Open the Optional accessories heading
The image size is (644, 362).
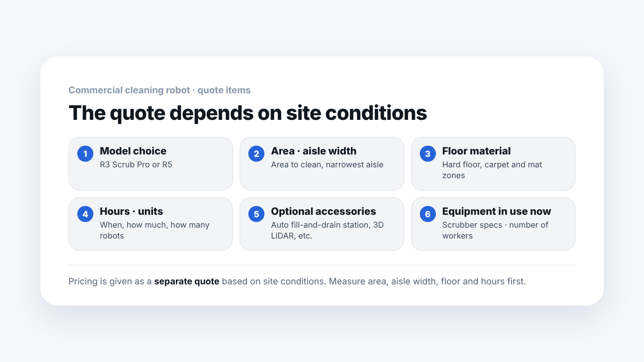coord(324,212)
